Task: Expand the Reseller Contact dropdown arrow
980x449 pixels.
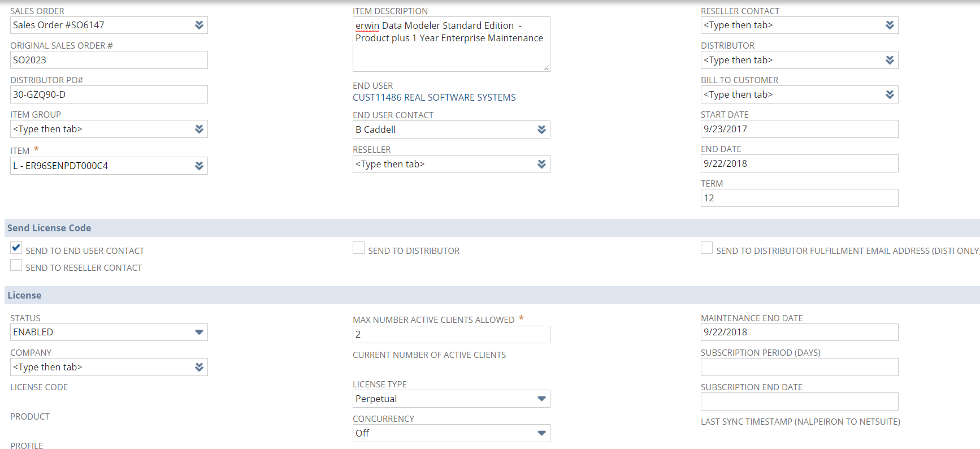Action: 890,25
